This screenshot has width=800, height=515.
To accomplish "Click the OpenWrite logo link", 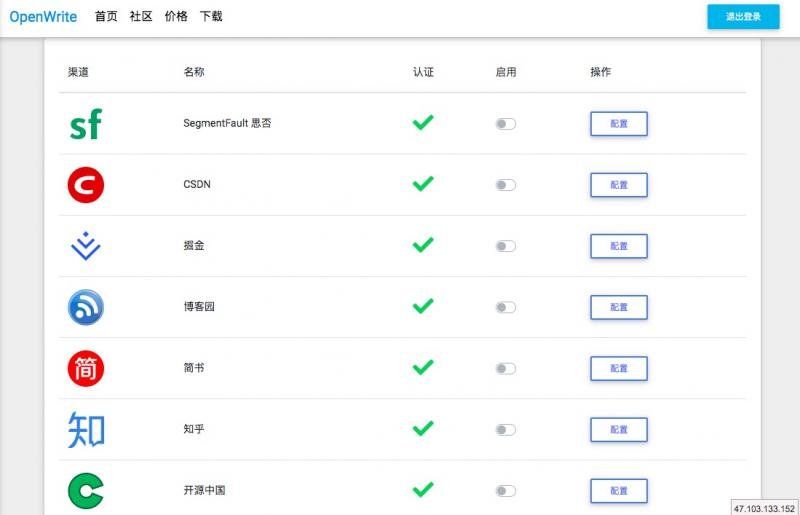I will click(43, 17).
